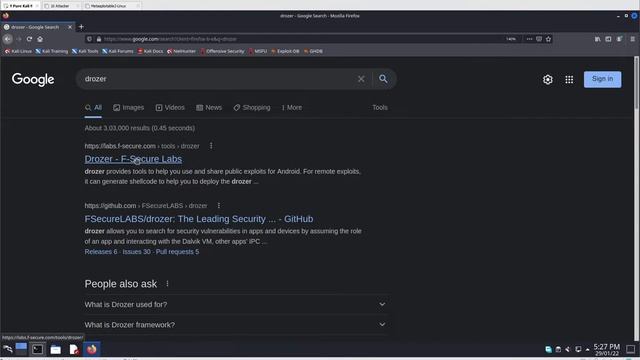
Task: Open the volume tray icon
Action: (568, 349)
